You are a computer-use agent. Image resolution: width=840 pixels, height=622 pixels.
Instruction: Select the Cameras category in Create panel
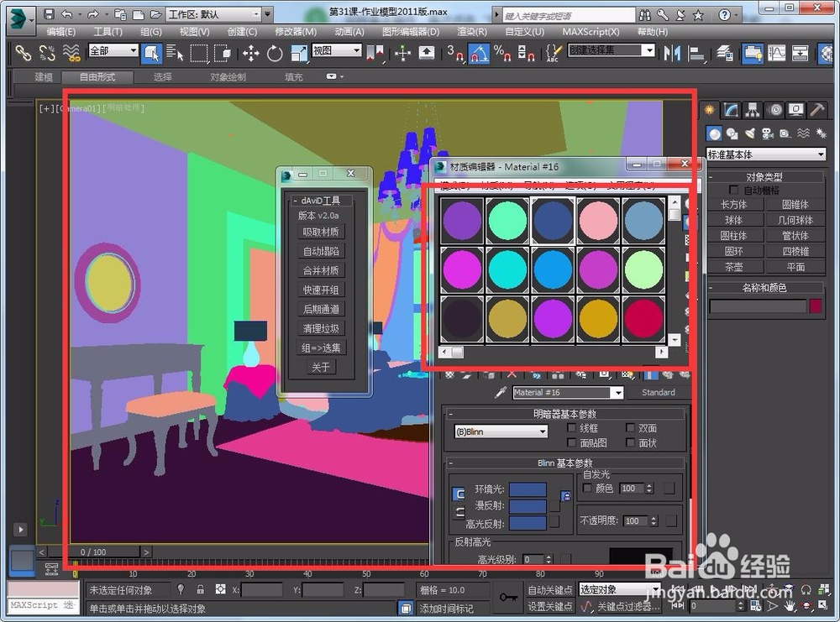767,133
